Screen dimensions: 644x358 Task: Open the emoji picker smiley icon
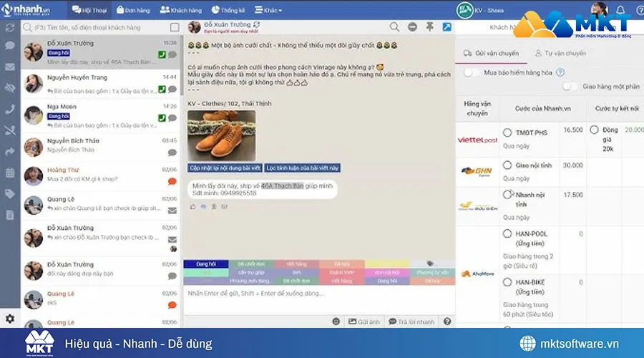336,321
